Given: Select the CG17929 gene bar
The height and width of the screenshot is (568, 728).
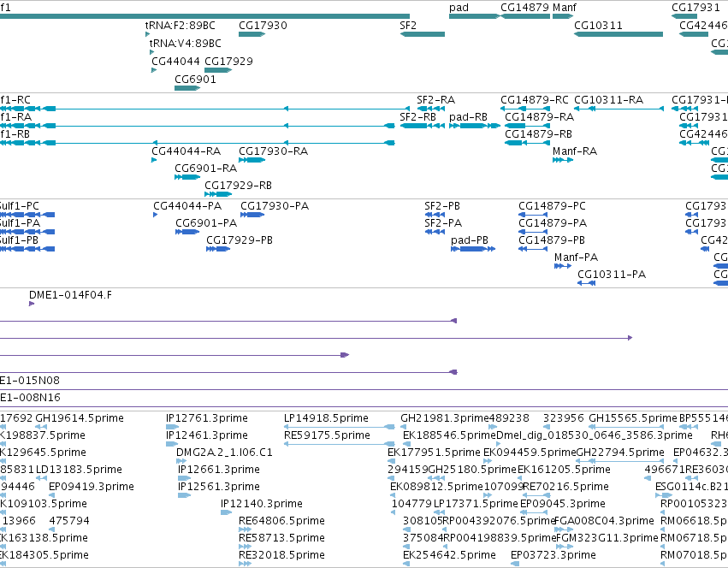Looking at the screenshot, I should click(218, 70).
